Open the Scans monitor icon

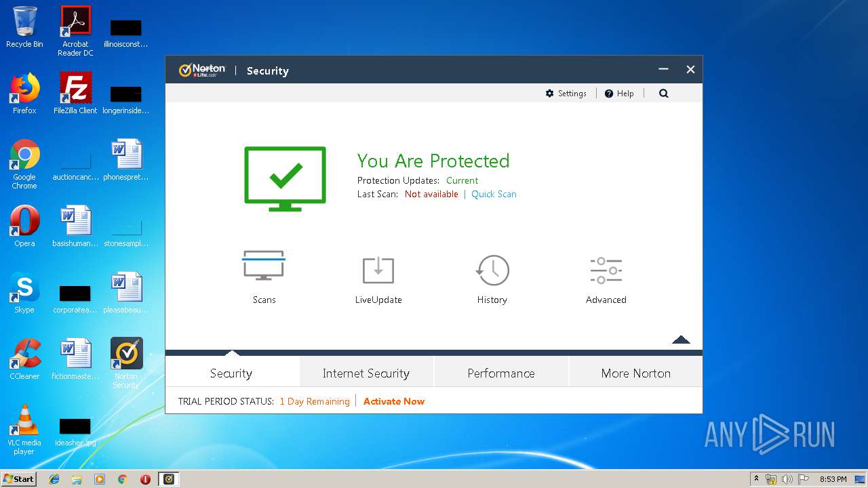point(264,265)
